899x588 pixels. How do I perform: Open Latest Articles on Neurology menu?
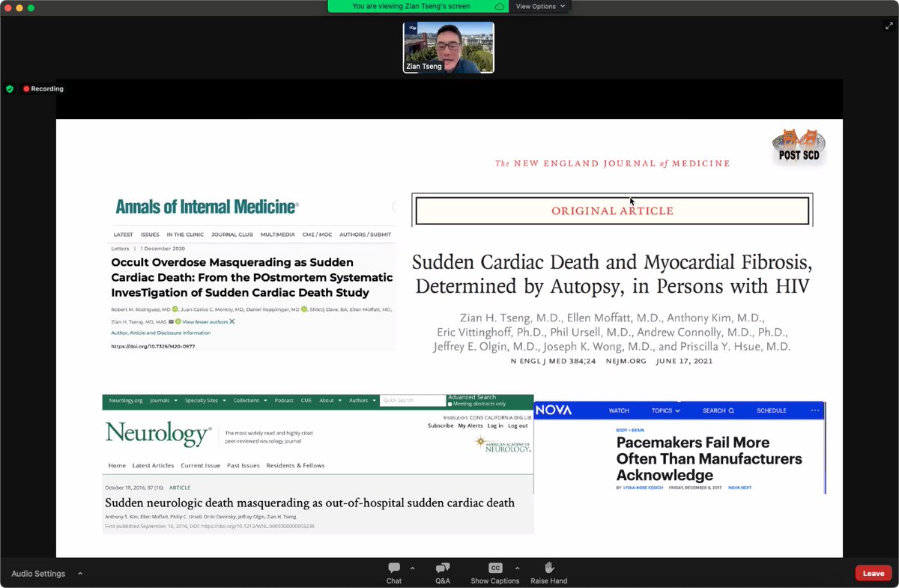click(153, 465)
